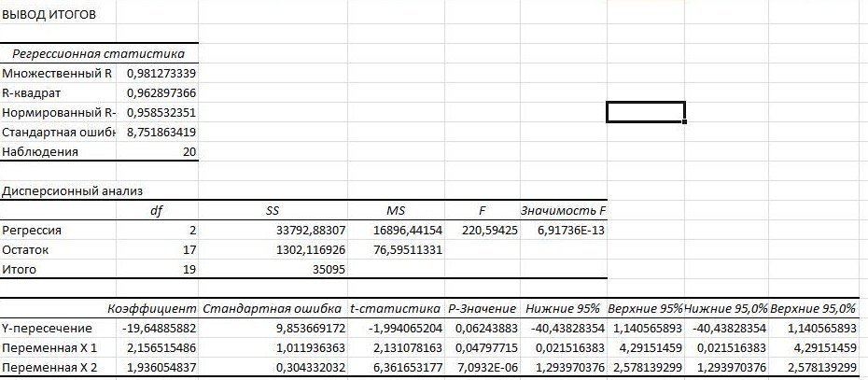Select the 'Остаток' row label
The width and height of the screenshot is (868, 380).
(58, 250)
